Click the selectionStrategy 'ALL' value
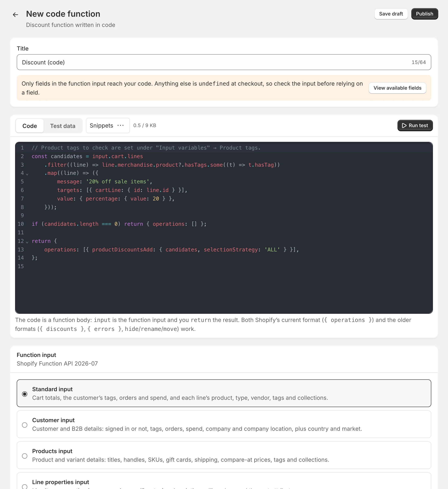The width and height of the screenshot is (448, 489). pos(272,249)
